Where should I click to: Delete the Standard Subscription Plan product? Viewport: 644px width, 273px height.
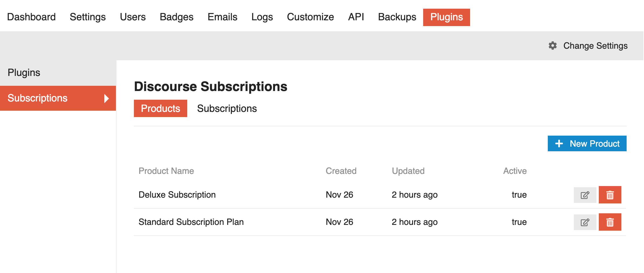(610, 222)
